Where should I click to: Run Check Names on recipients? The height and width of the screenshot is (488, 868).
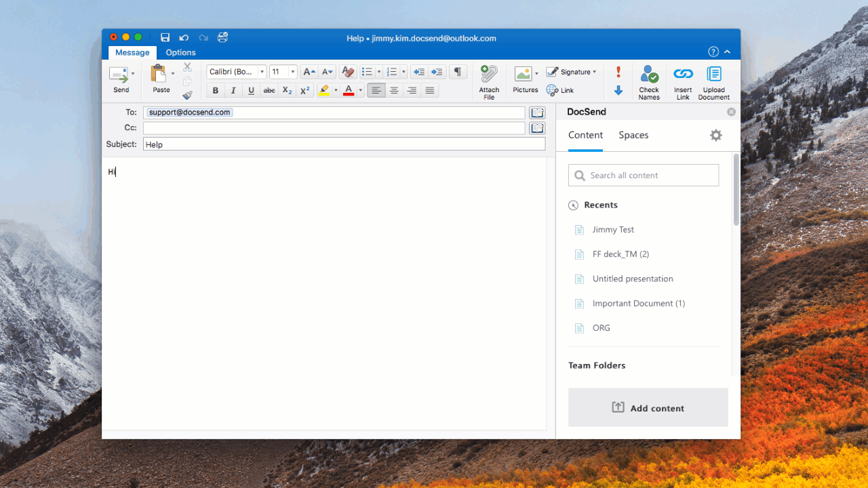point(649,83)
